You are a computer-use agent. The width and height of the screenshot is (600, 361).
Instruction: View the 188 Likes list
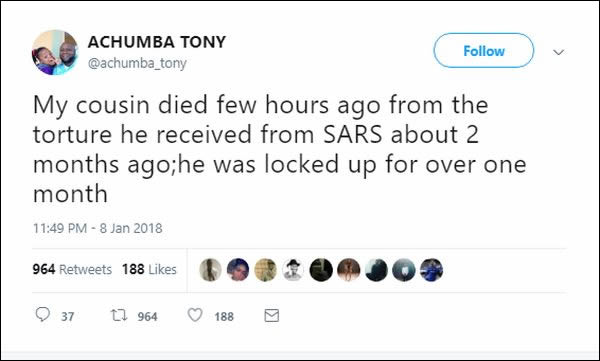[x=149, y=270]
